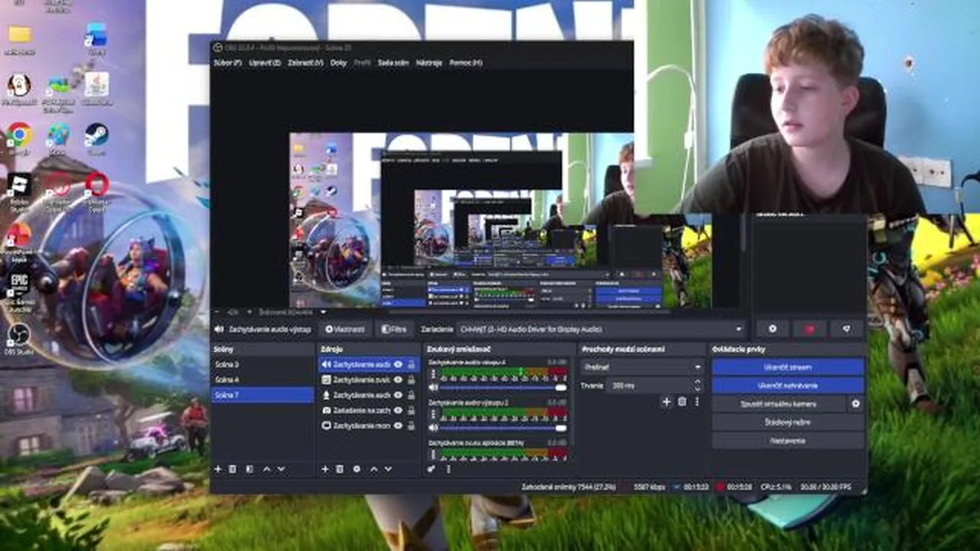Hide the 'Zachytávanie mon' source
The height and width of the screenshot is (551, 980).
click(398, 425)
